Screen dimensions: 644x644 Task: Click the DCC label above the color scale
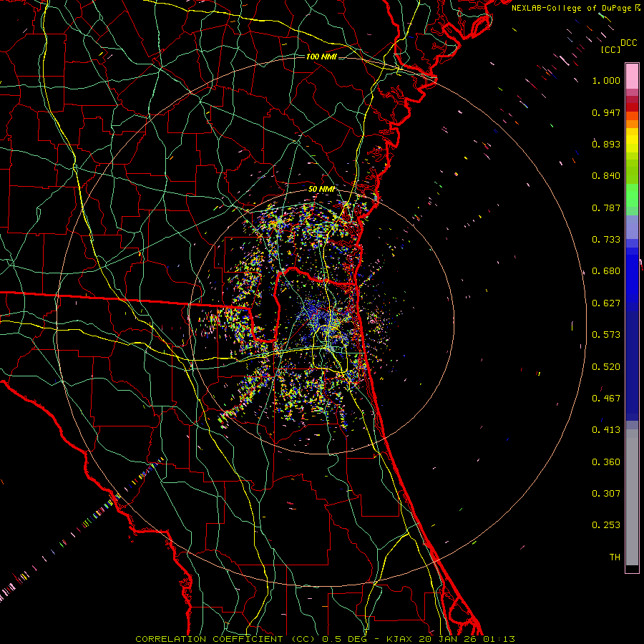click(628, 43)
